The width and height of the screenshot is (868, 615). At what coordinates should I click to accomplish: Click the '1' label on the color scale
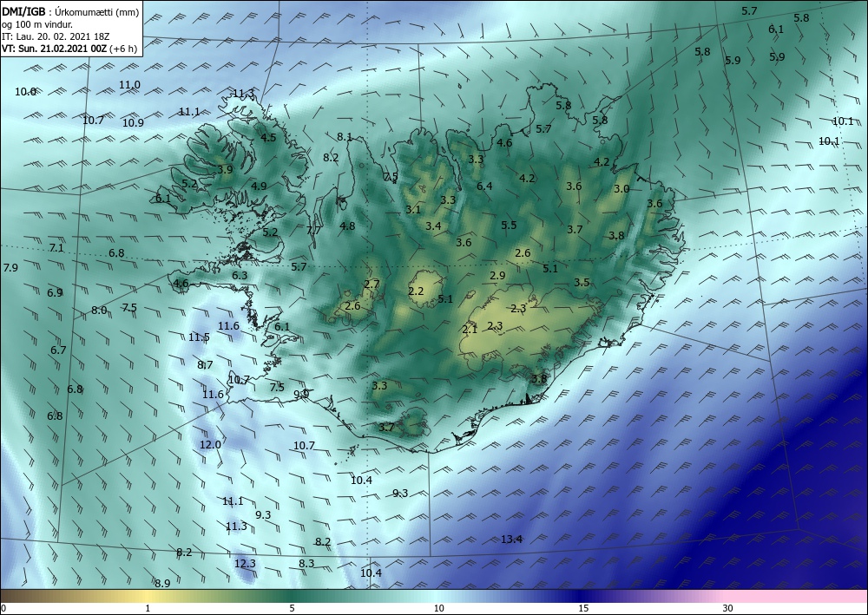148,608
